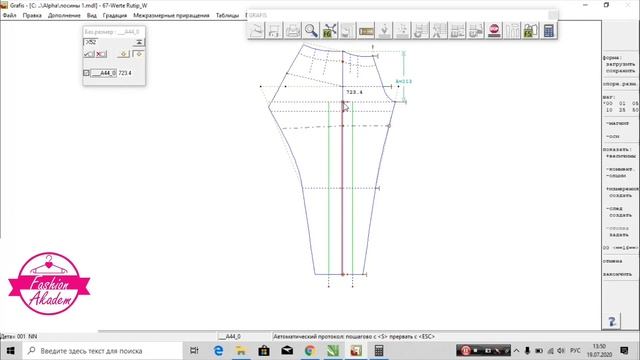640x360 pixels.
Task: Click the columns icon right of the stop icon
Action: [x=512, y=31]
